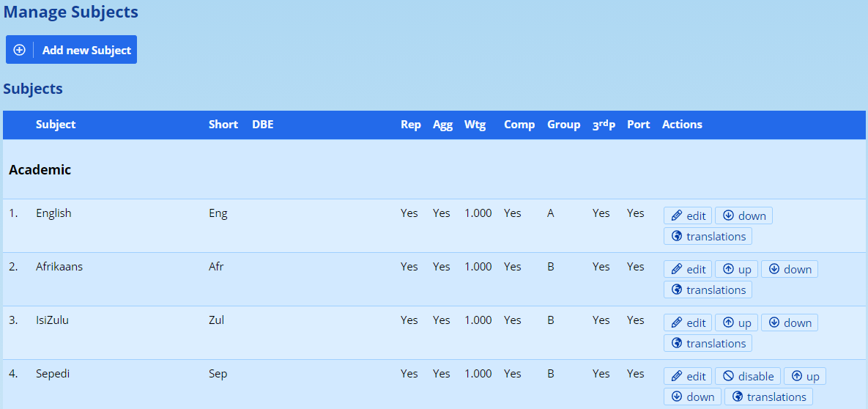Click Add new Subject button
This screenshot has width=868, height=409.
86,50
